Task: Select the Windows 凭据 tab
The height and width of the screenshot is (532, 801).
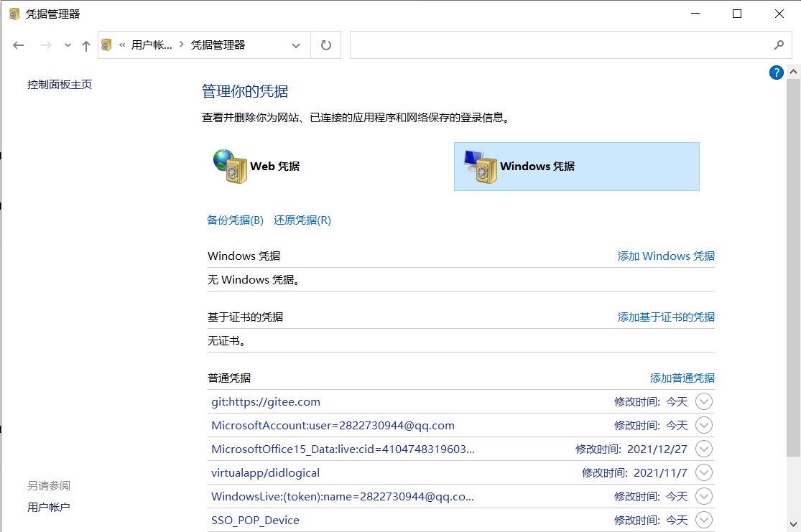Action: [x=577, y=167]
